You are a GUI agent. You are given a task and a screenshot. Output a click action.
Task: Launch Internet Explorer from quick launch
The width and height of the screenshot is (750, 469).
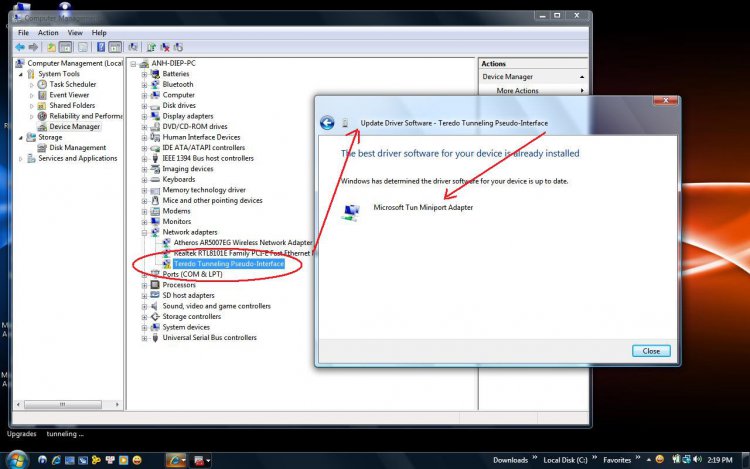(56, 460)
